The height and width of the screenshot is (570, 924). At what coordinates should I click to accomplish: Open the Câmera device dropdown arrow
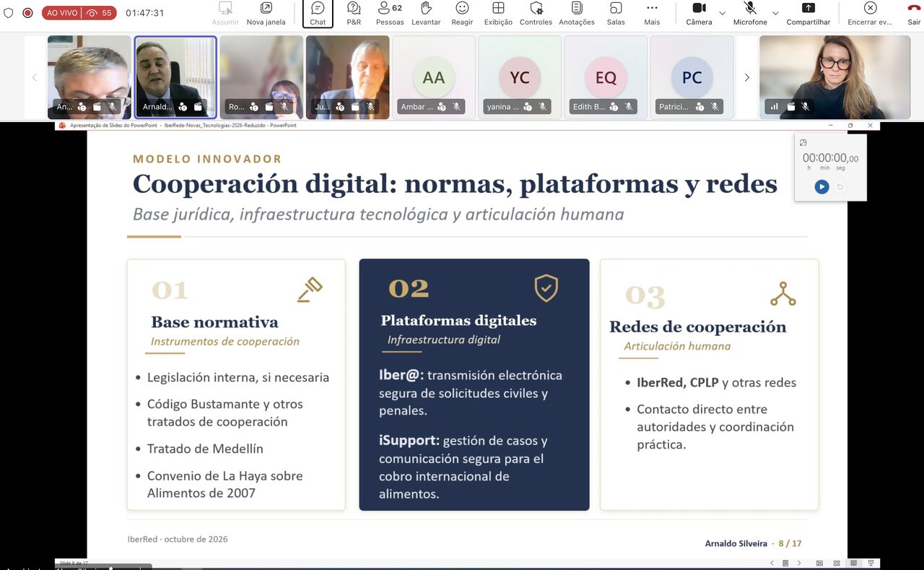723,13
